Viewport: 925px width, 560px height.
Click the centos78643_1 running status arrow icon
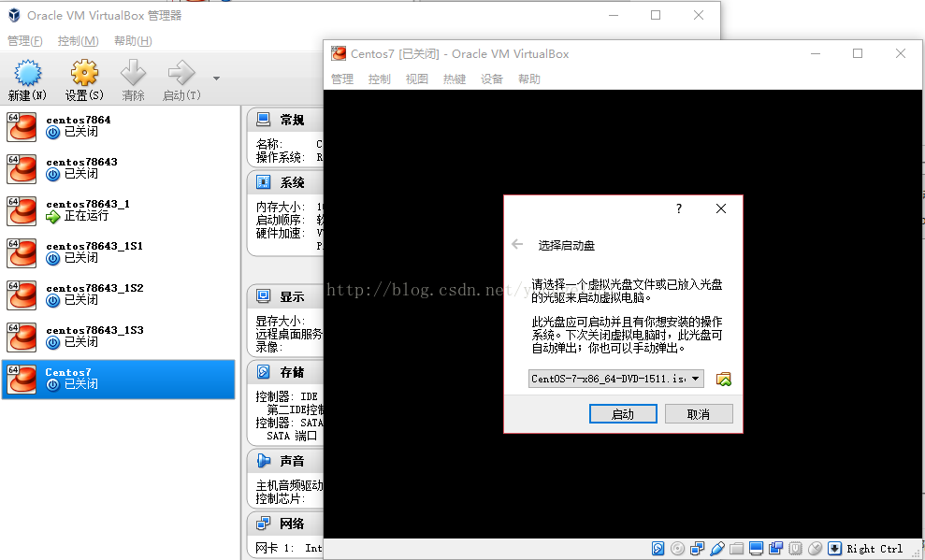pyautogui.click(x=53, y=217)
